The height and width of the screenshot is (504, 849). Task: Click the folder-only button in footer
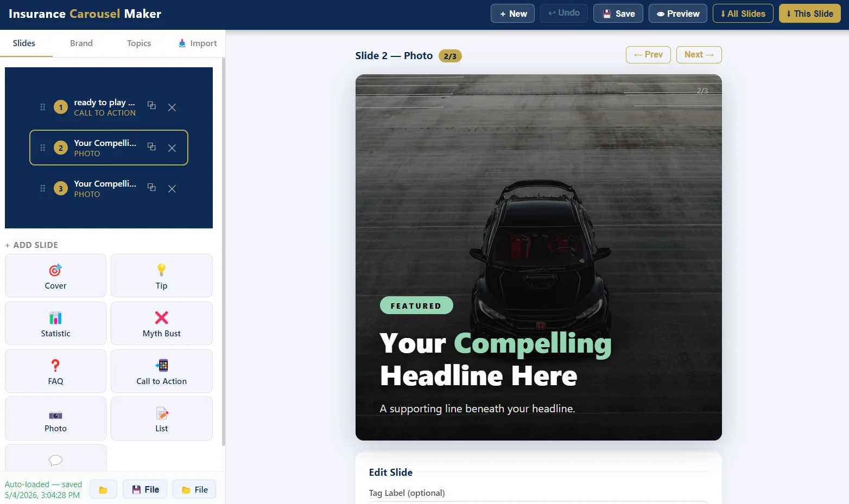103,490
